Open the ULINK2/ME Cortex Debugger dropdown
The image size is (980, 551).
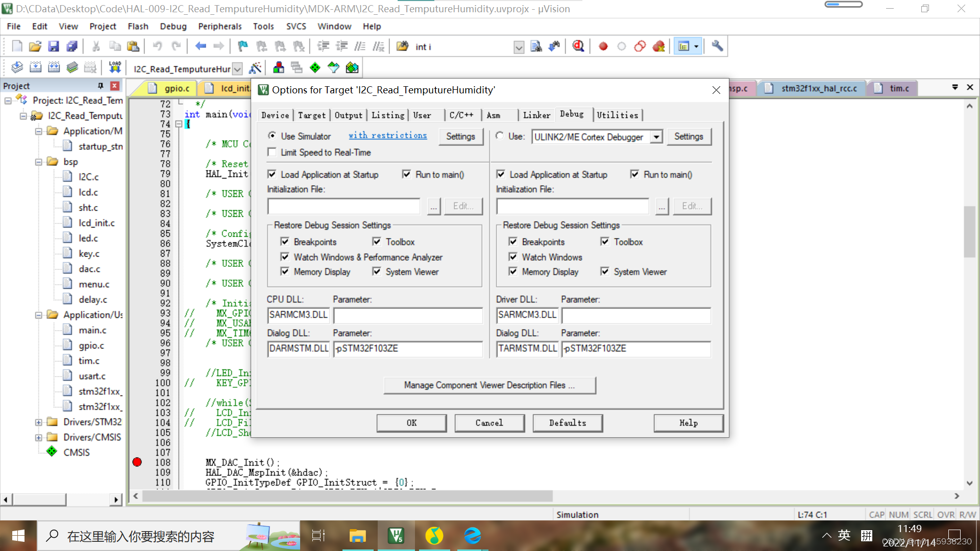click(656, 137)
